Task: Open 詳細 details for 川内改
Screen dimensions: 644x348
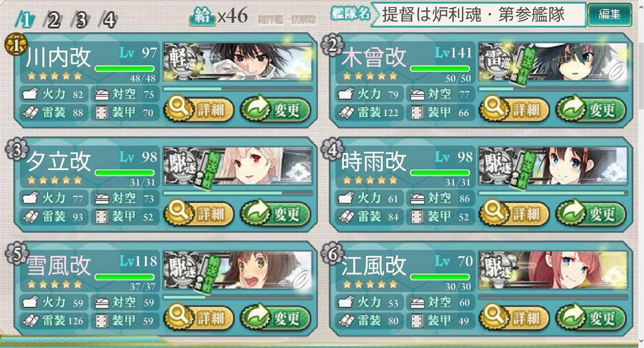Action: tap(199, 110)
